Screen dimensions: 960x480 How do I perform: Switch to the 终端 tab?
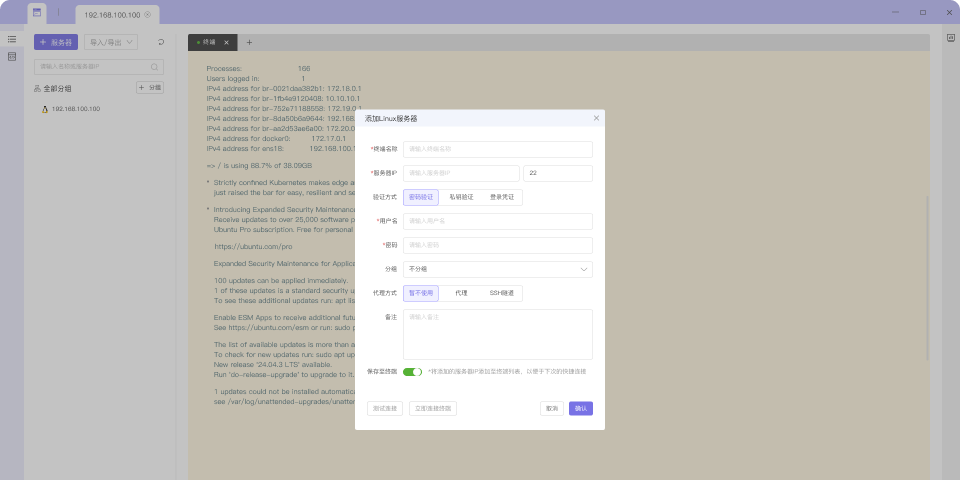208,42
